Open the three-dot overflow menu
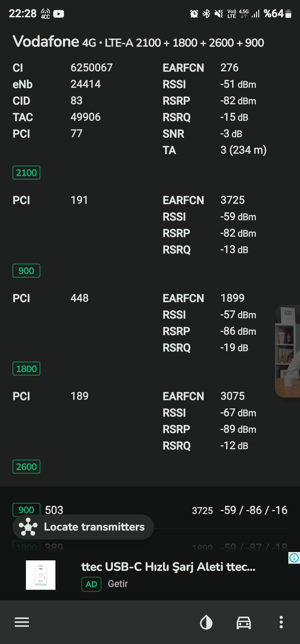Screen dimensions: 300x644 (x=281, y=622)
